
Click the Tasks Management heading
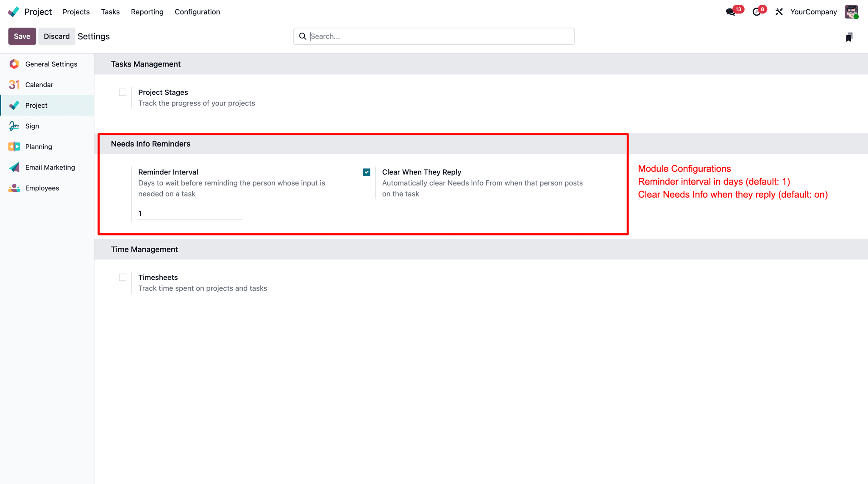point(146,64)
